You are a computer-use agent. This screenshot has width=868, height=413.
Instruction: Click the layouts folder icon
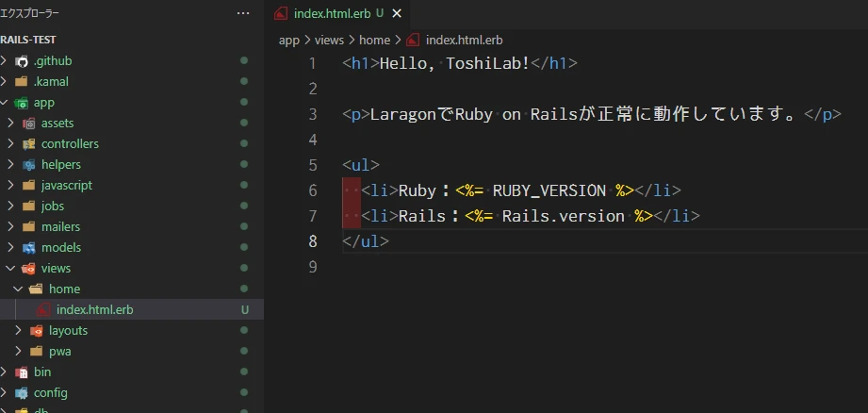(x=37, y=331)
